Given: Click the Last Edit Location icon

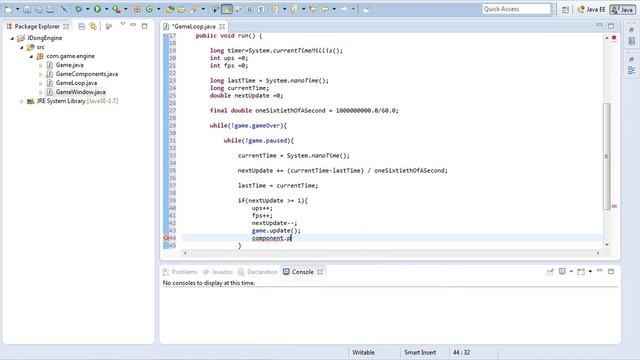Looking at the screenshot, I should 313,9.
